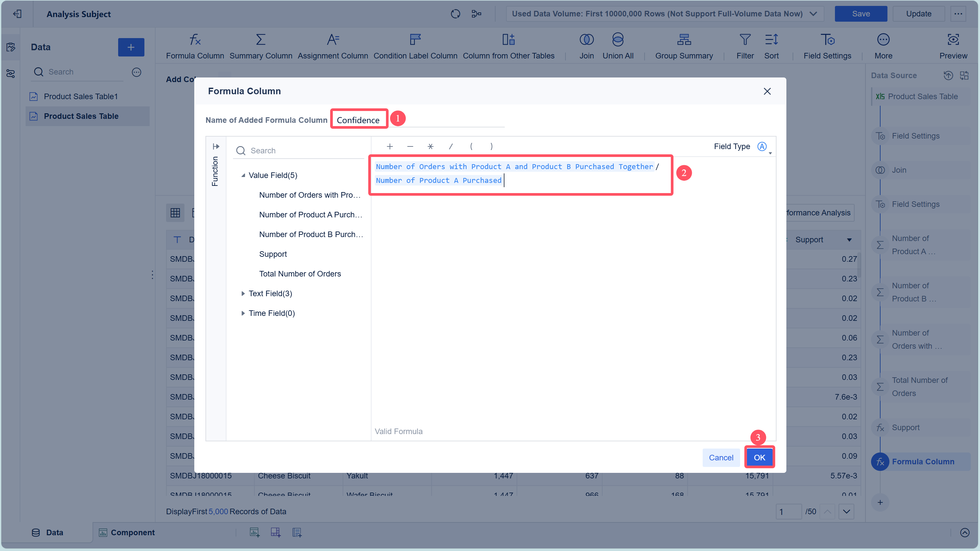The width and height of the screenshot is (980, 551).
Task: Confirm the formula with OK
Action: coord(759,457)
